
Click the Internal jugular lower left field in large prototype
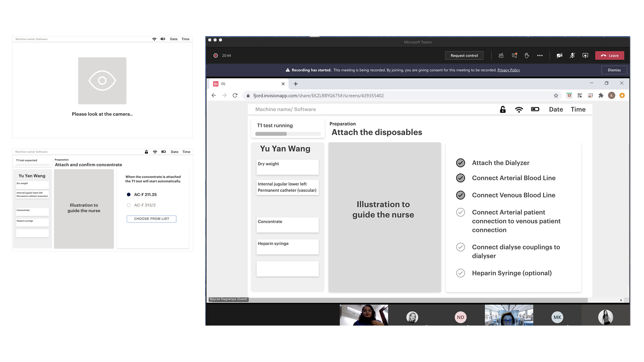287,187
